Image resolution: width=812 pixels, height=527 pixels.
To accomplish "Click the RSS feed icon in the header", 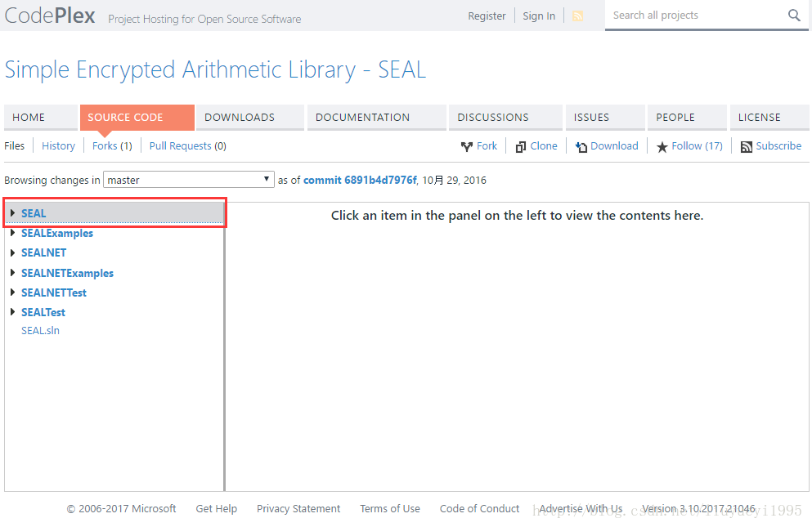I will pyautogui.click(x=577, y=15).
